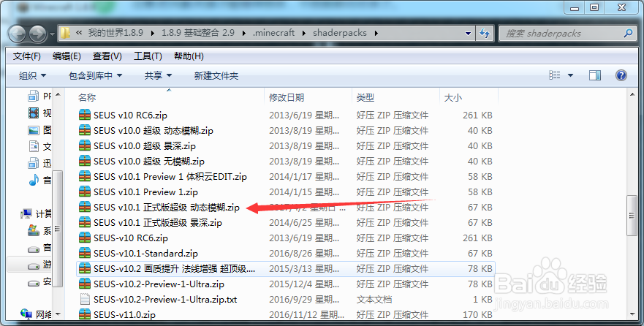Open the view options dropdown arrow
The width and height of the screenshot is (644, 326).
click(570, 75)
